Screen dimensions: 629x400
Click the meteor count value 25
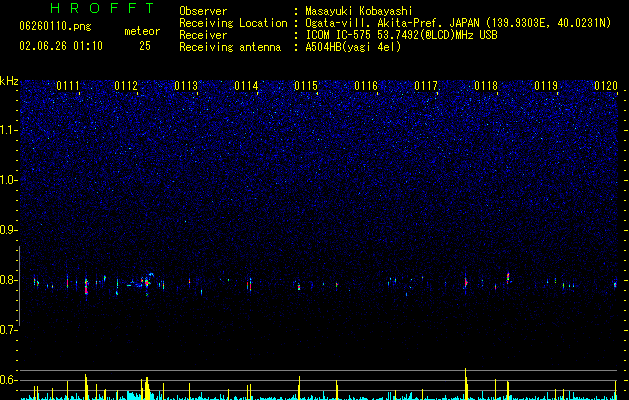pyautogui.click(x=145, y=46)
